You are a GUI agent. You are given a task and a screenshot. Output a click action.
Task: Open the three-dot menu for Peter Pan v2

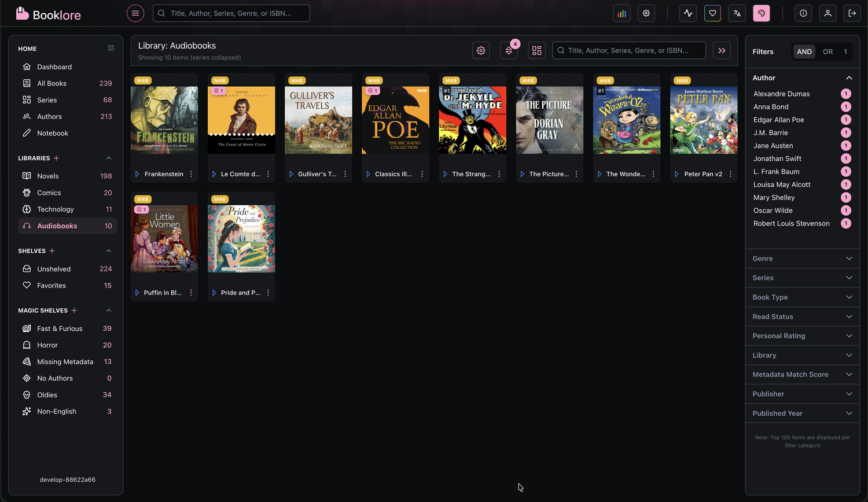click(730, 174)
